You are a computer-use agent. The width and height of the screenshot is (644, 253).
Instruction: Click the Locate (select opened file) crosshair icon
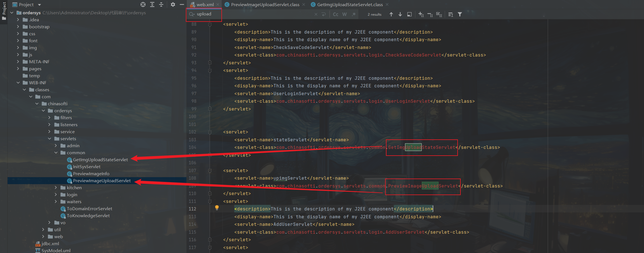click(143, 4)
